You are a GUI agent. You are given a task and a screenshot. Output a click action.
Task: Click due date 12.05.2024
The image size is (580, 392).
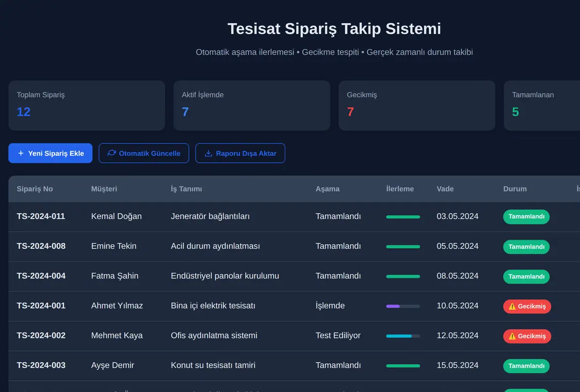(x=457, y=335)
